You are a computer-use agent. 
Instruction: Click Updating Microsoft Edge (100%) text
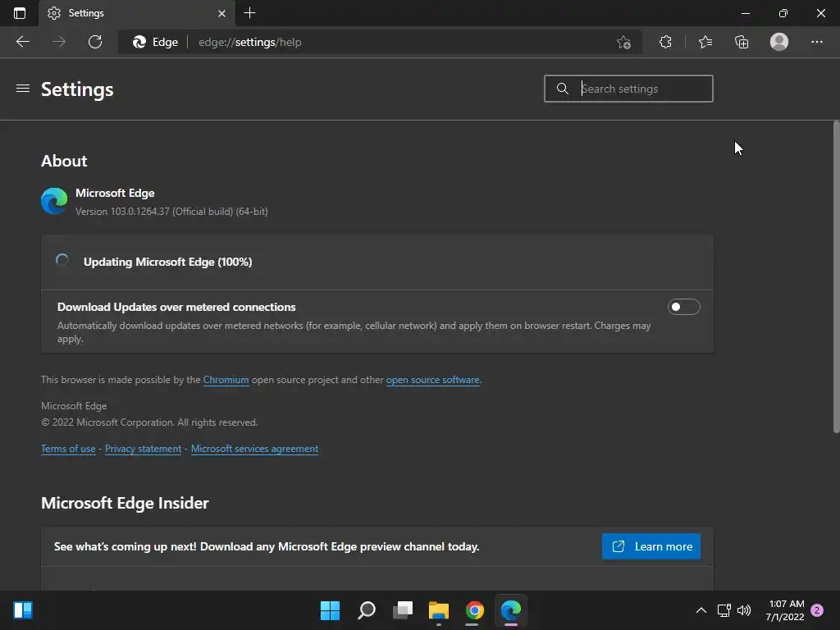point(167,262)
